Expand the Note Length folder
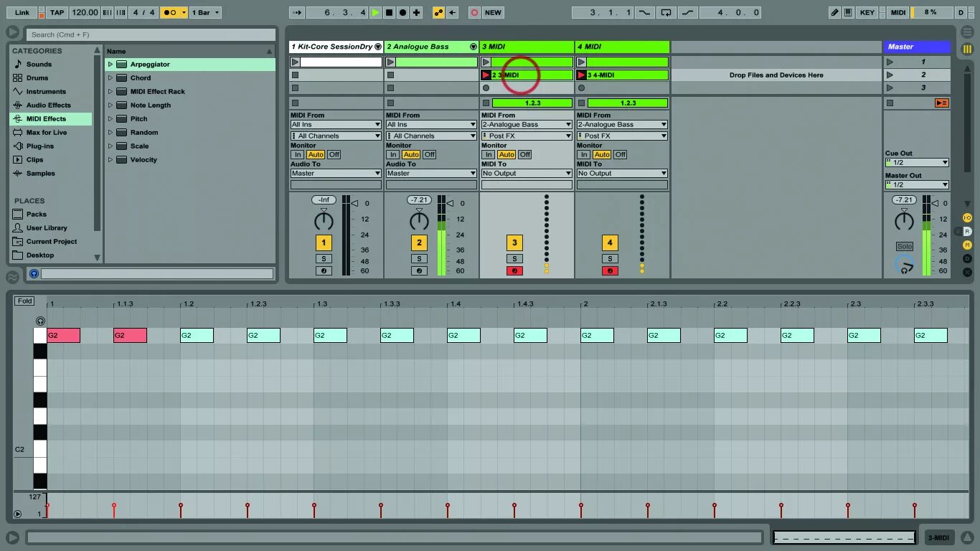 [x=110, y=105]
